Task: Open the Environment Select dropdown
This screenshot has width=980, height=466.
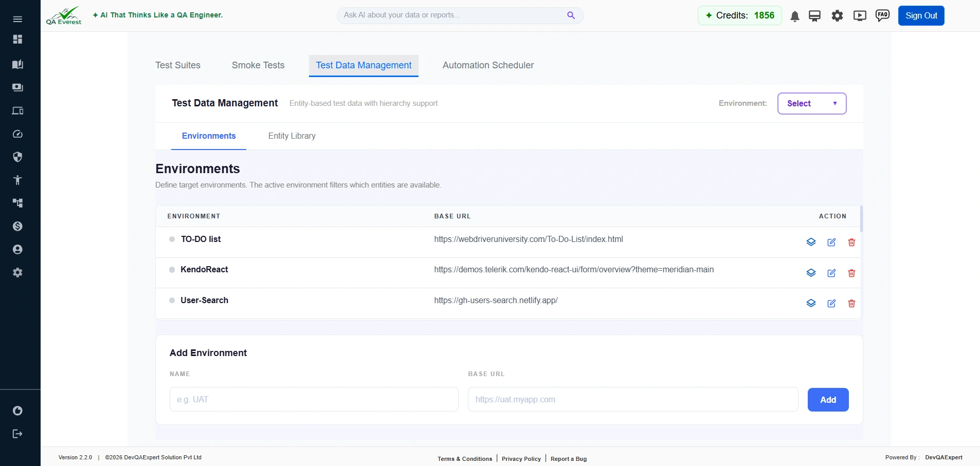Action: click(812, 103)
